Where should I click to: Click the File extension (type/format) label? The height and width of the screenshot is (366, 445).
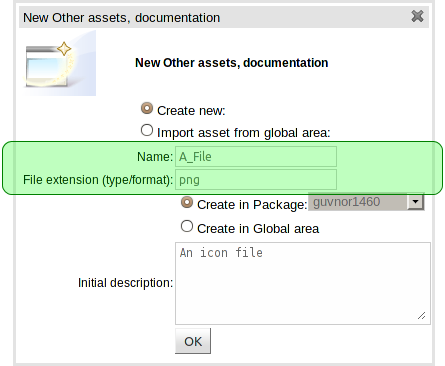click(98, 180)
